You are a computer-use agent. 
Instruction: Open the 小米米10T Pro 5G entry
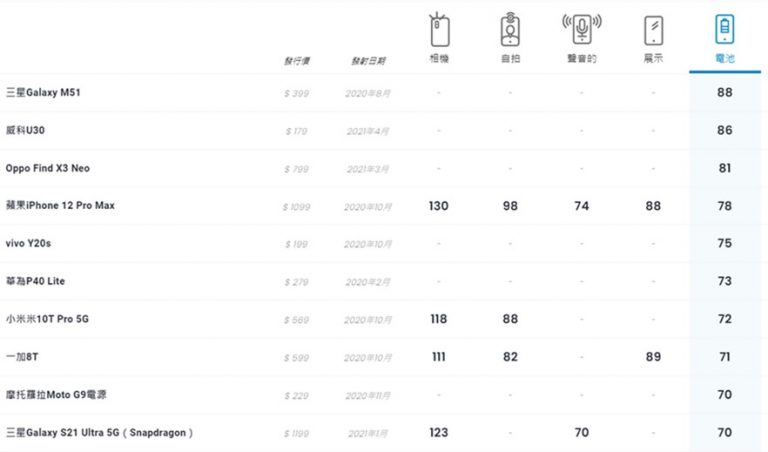(x=47, y=319)
